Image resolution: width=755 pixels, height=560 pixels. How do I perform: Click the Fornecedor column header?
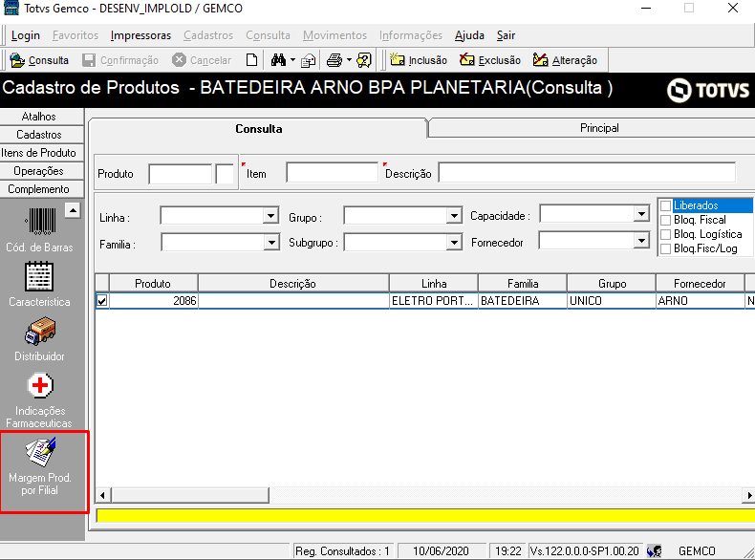[x=700, y=284]
